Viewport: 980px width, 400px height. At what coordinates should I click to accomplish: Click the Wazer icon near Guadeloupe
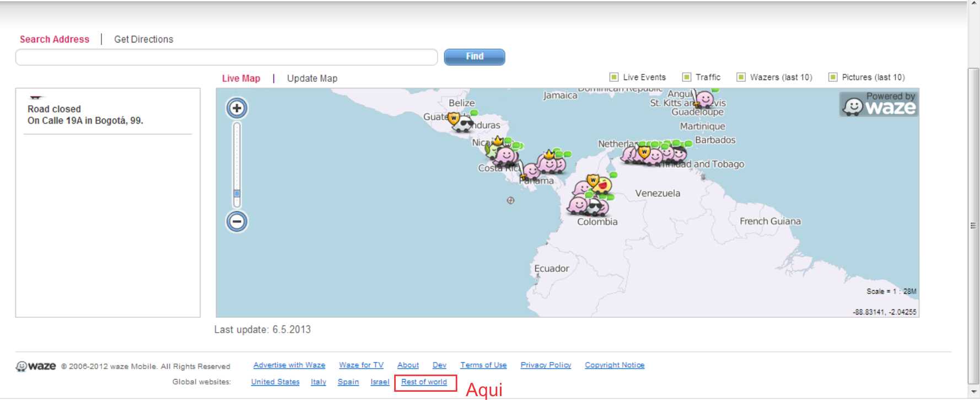coord(704,99)
